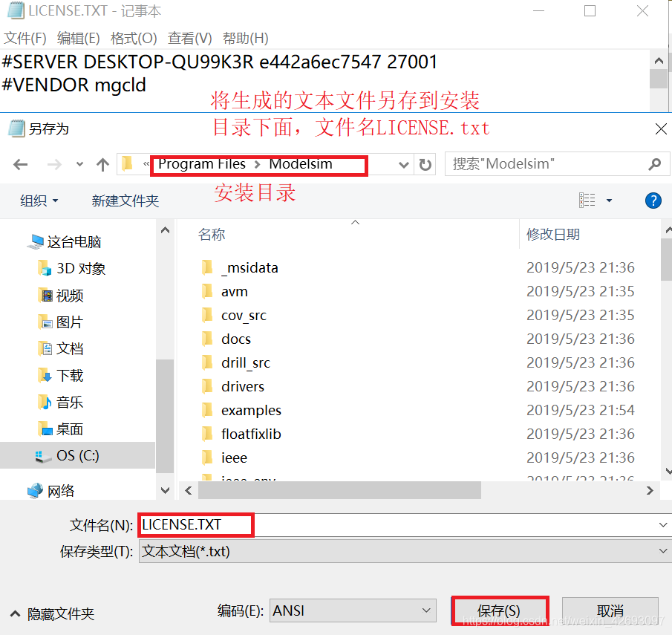The height and width of the screenshot is (635, 672).
Task: Click inside the 文件名 input field
Action: pos(195,524)
